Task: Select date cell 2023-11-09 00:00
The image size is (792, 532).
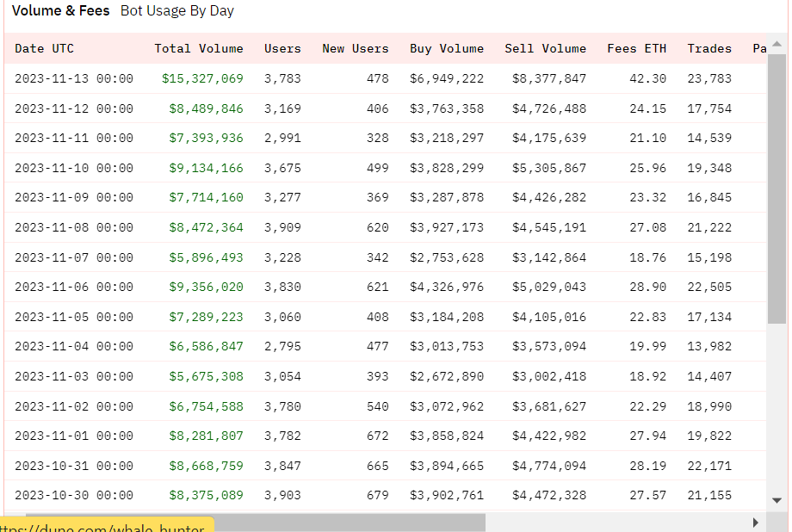Action: tap(74, 197)
